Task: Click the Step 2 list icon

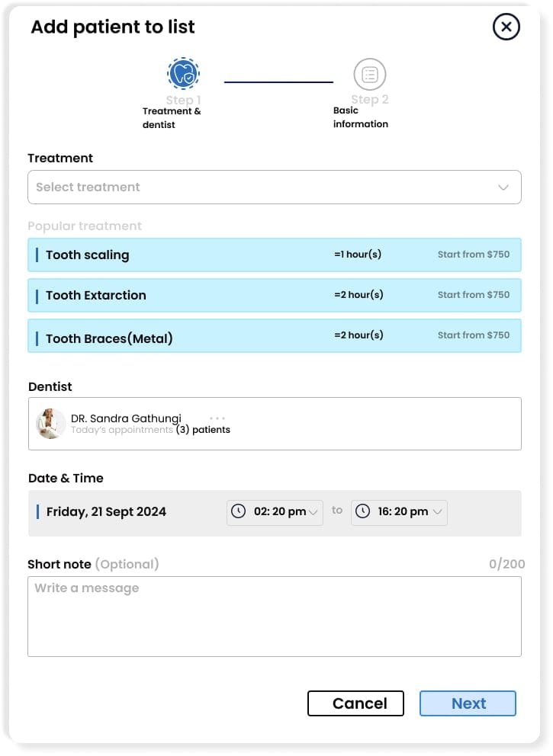Action: (370, 74)
